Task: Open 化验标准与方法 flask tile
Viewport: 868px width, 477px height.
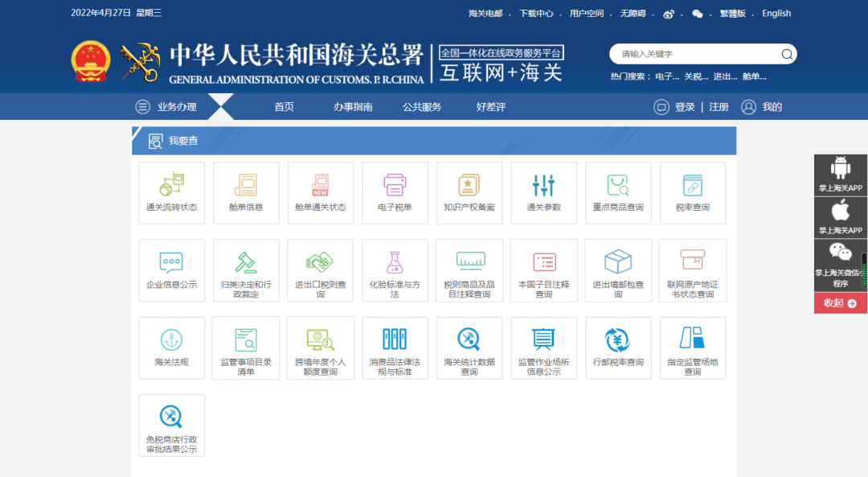Action: [395, 270]
